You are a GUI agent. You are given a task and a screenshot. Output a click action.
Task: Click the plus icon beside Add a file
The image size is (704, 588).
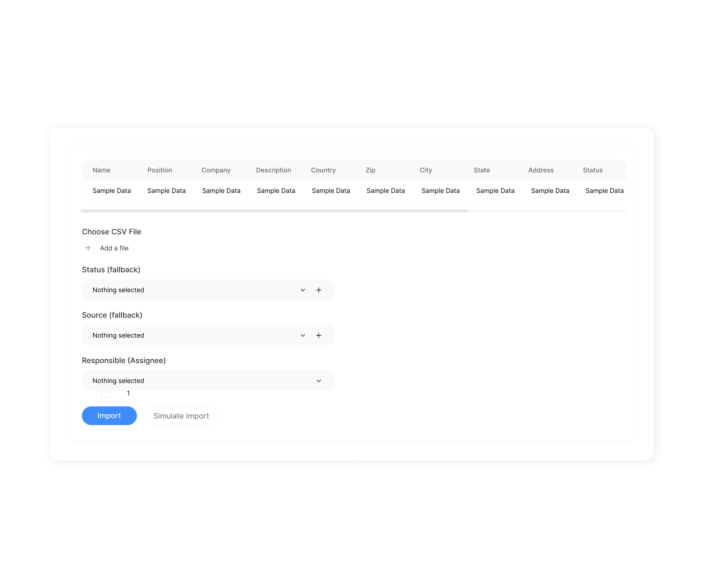pos(88,248)
